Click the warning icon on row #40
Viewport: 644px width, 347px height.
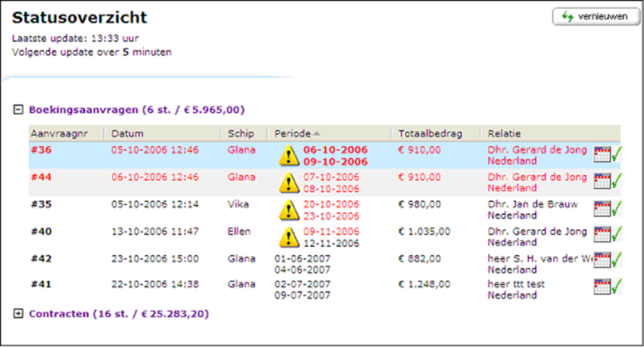pos(289,236)
